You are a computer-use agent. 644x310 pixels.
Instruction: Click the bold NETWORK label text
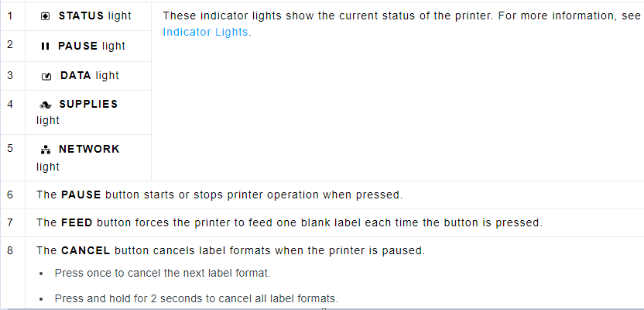click(89, 149)
